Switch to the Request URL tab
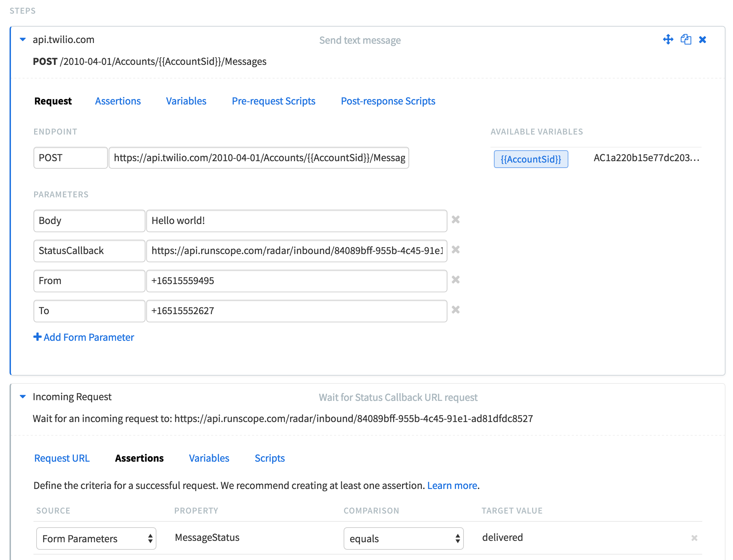The image size is (733, 560). pos(62,458)
